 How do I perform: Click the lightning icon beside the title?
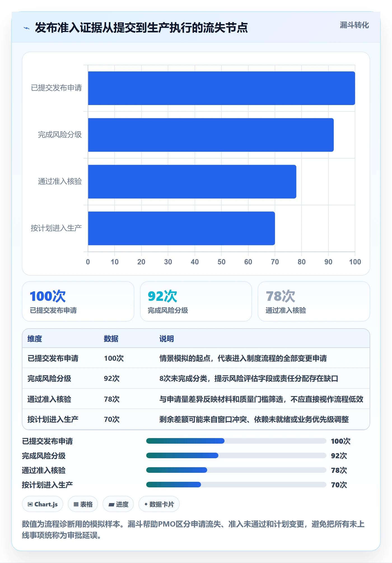point(27,28)
